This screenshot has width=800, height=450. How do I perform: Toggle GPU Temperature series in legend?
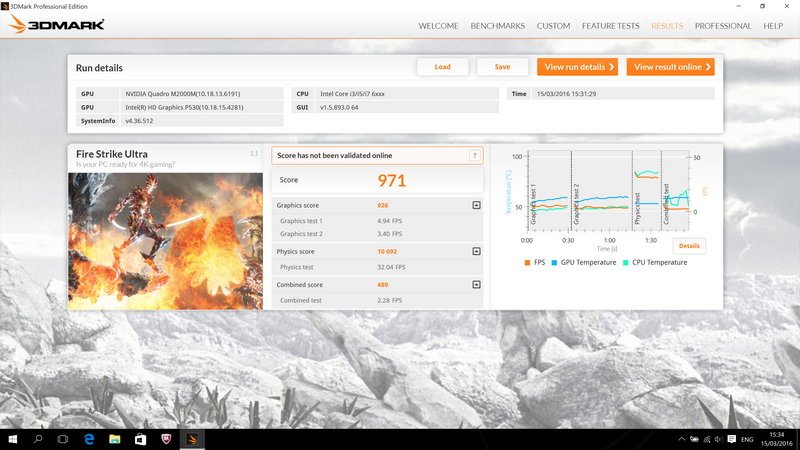point(584,262)
